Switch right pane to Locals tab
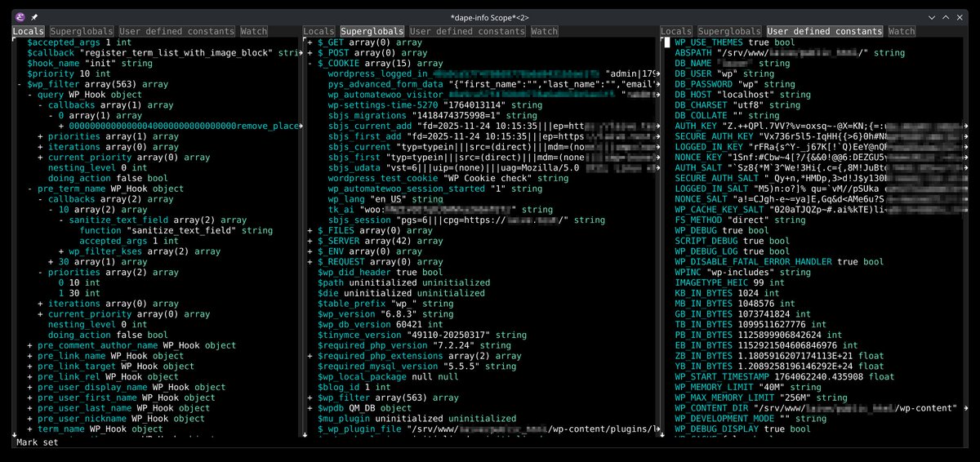Viewport: 980px width, 462px height. 676,32
